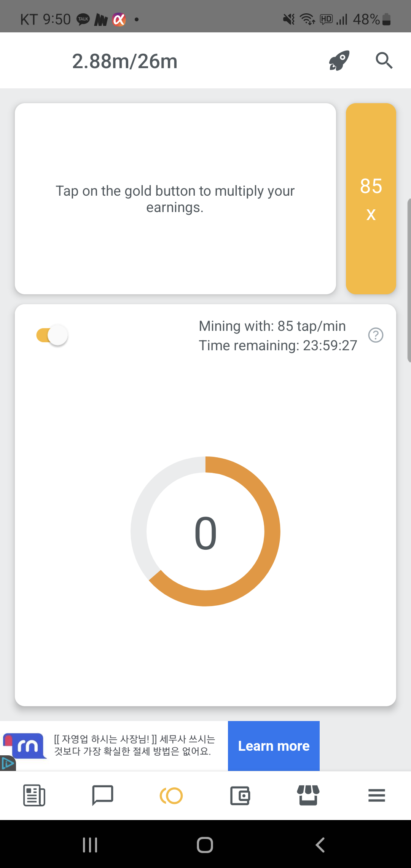Toggle the mining switch off
Viewport: 411px width, 868px height.
click(x=52, y=335)
